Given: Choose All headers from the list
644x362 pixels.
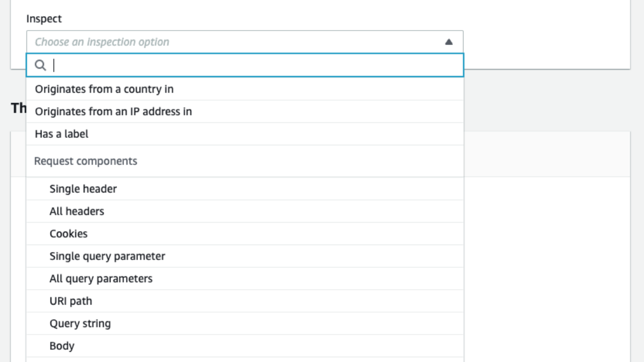Looking at the screenshot, I should coord(76,211).
